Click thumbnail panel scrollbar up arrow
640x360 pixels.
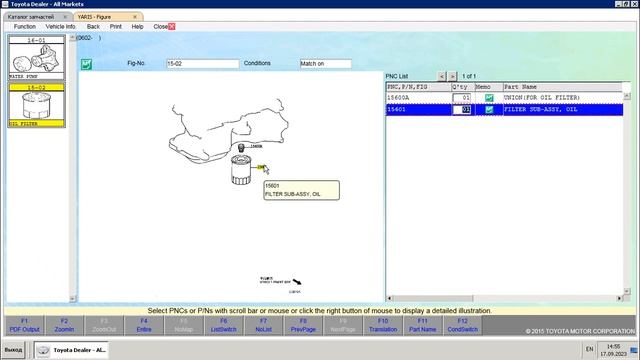coord(73,38)
